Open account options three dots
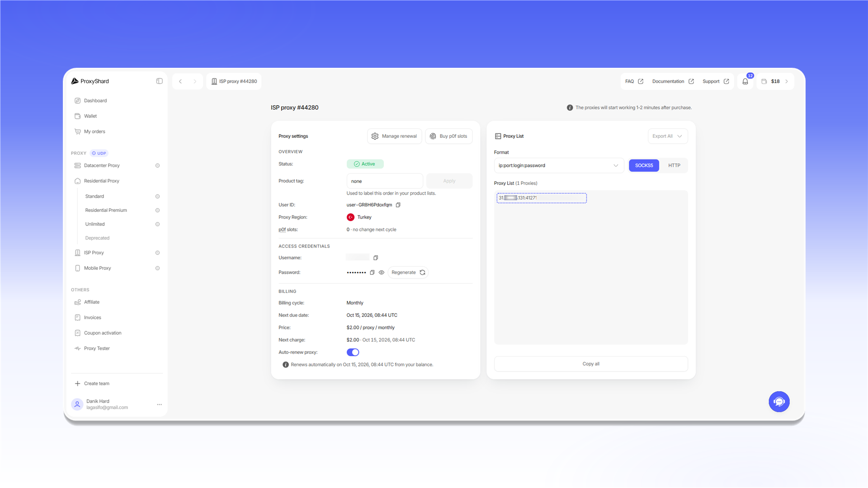 click(x=159, y=404)
